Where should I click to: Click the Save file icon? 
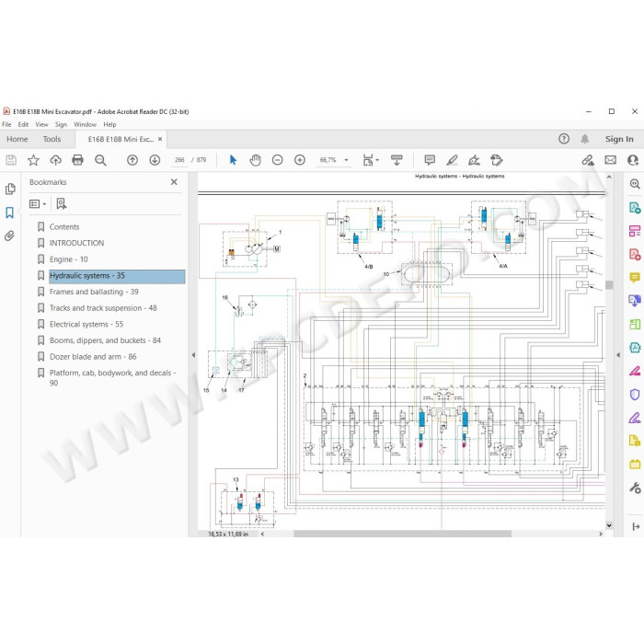pos(11,160)
